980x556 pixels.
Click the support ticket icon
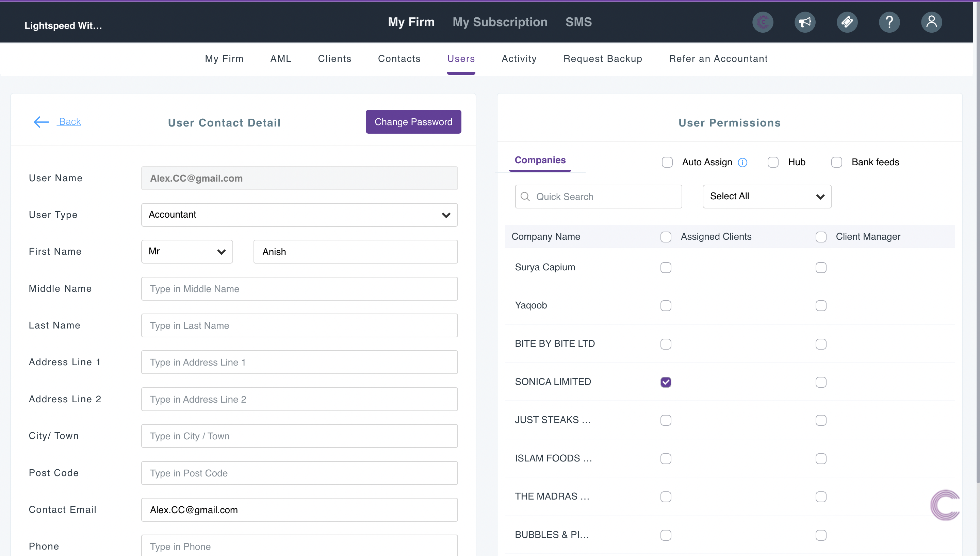[847, 22]
